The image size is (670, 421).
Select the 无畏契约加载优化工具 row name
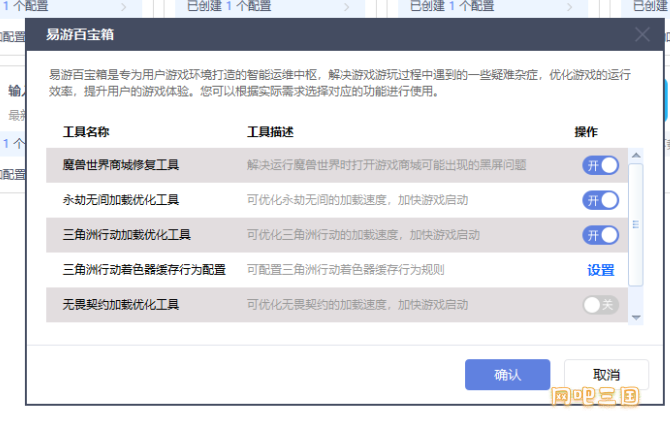click(120, 305)
